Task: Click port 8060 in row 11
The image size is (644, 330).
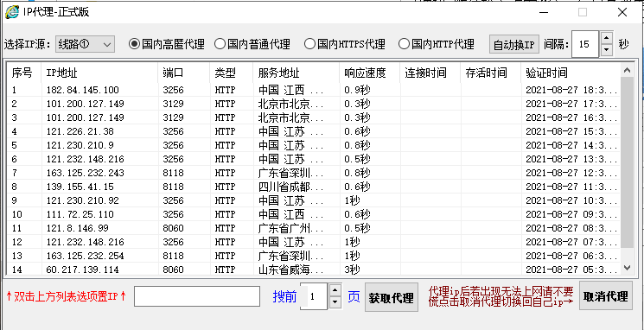Action: (x=174, y=228)
